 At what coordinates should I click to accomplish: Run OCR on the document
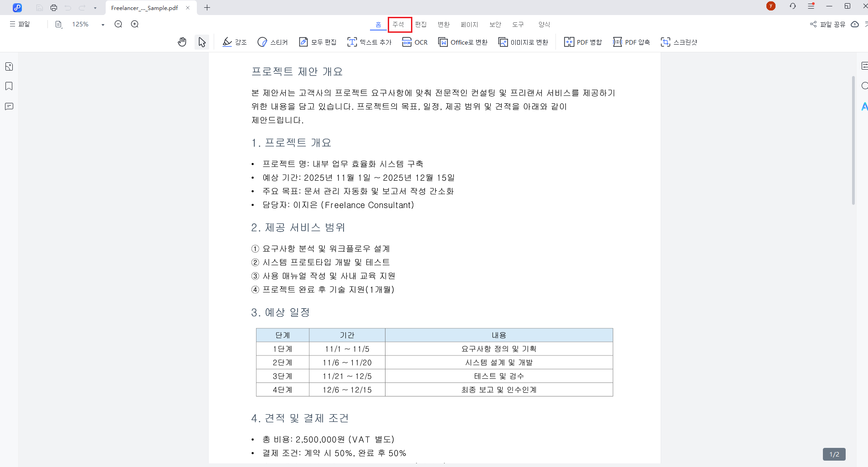pyautogui.click(x=415, y=42)
